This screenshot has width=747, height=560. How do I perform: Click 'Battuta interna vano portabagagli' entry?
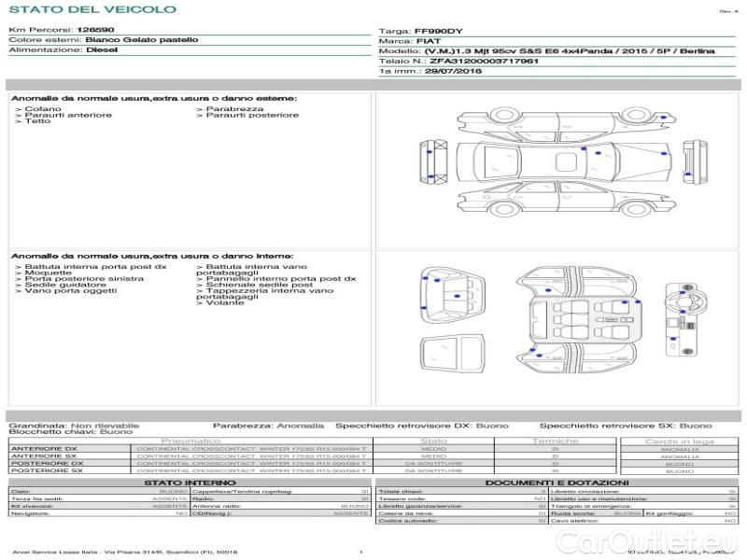(251, 270)
